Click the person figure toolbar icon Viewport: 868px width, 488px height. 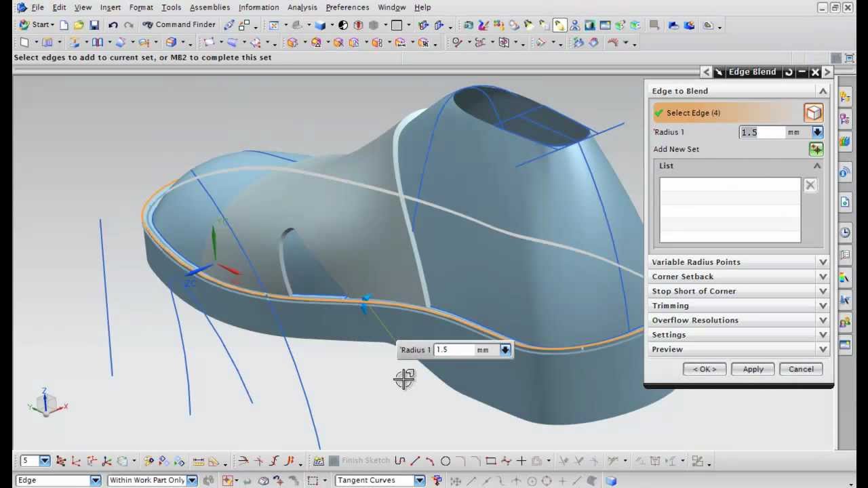point(575,25)
